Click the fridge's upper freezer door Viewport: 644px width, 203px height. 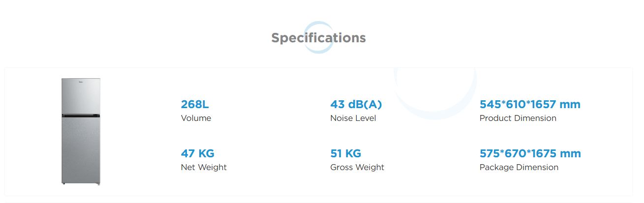point(81,96)
